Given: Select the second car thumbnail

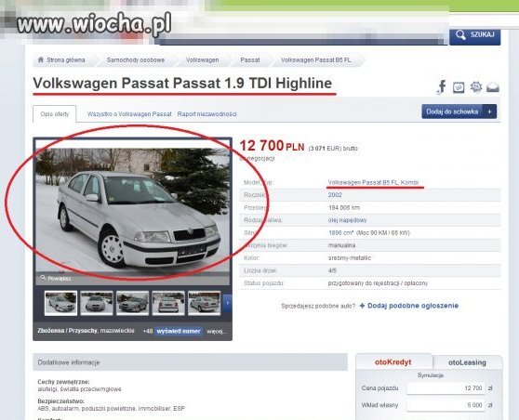Looking at the screenshot, I should tap(97, 303).
